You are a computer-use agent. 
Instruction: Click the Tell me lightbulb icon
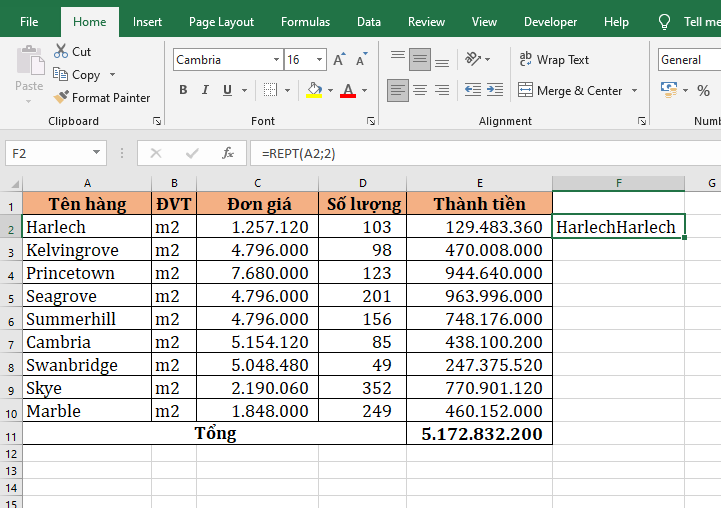click(x=664, y=22)
